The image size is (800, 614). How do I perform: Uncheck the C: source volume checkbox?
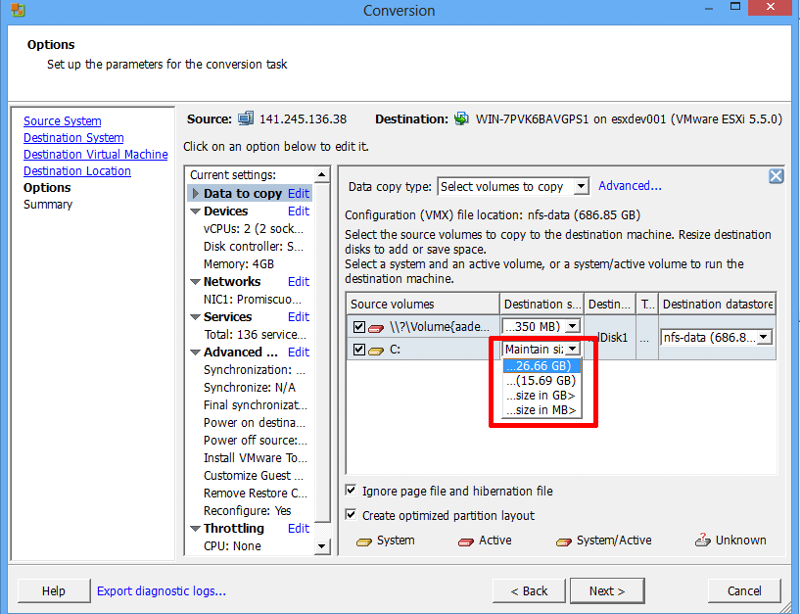coord(357,346)
